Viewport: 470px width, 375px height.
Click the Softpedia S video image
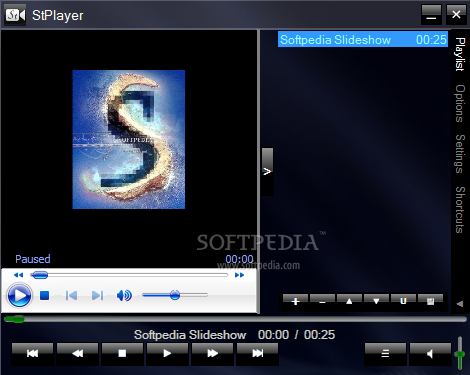[x=129, y=139]
